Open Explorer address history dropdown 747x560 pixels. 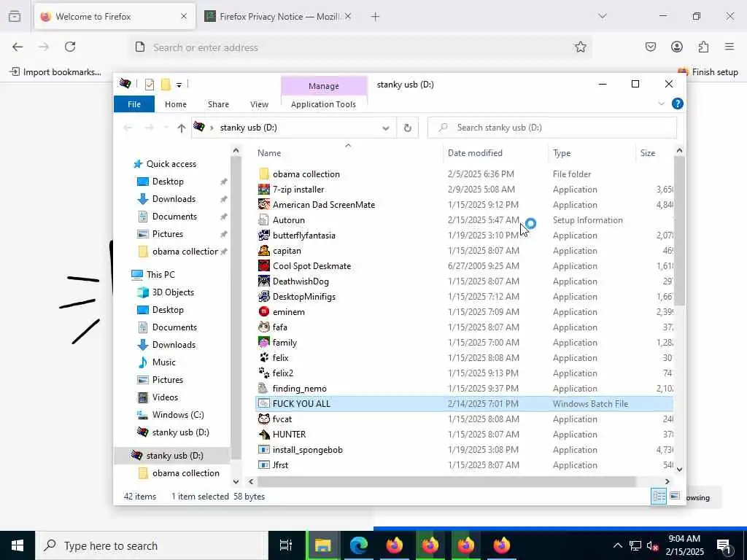point(386,128)
